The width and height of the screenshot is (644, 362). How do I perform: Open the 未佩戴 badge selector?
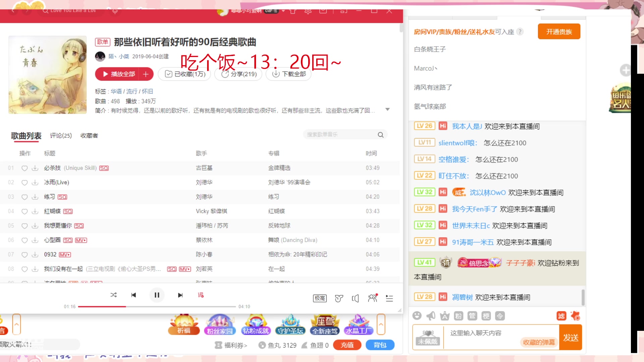(428, 338)
